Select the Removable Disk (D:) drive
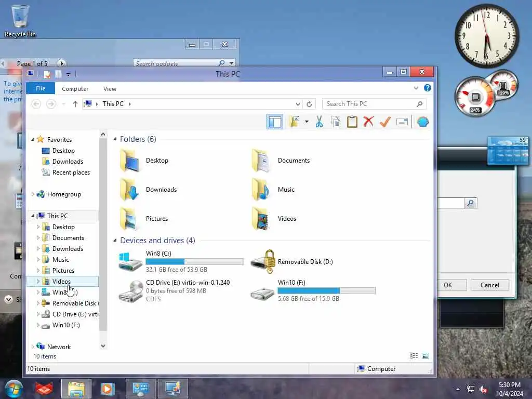532x399 pixels. (x=292, y=262)
